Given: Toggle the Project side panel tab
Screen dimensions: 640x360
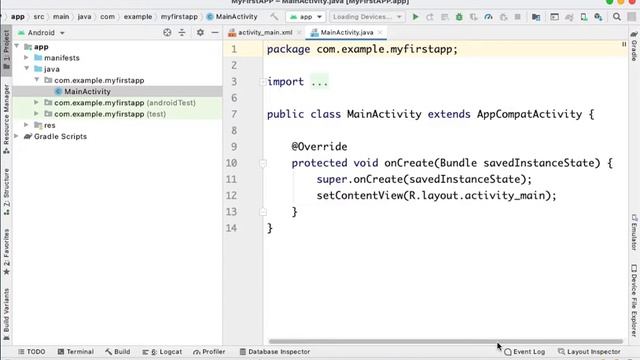Looking at the screenshot, I should click(x=6, y=50).
